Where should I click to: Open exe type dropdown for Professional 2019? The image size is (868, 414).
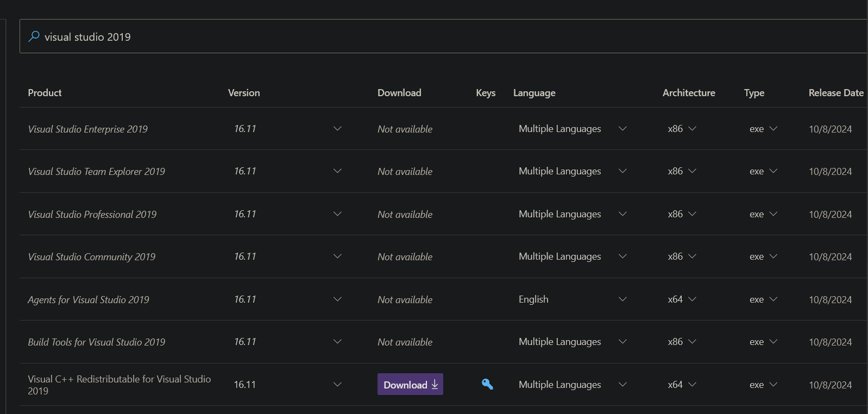[x=764, y=214]
